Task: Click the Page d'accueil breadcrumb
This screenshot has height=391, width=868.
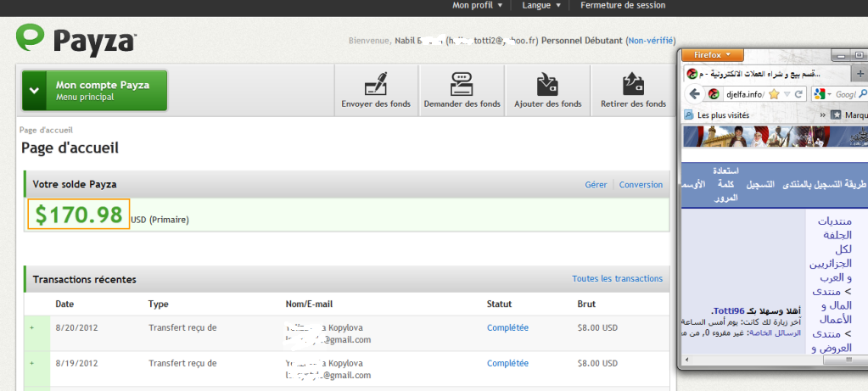Action: coord(46,130)
